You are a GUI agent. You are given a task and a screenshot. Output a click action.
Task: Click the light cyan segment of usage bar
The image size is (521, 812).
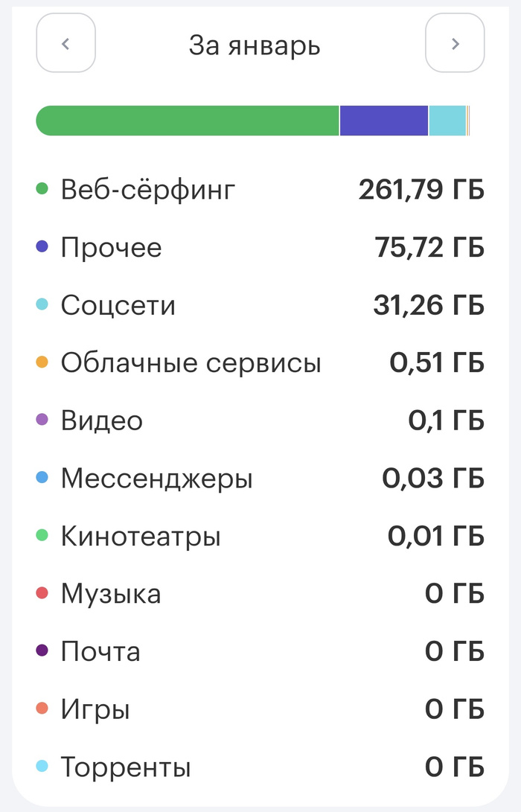(447, 121)
